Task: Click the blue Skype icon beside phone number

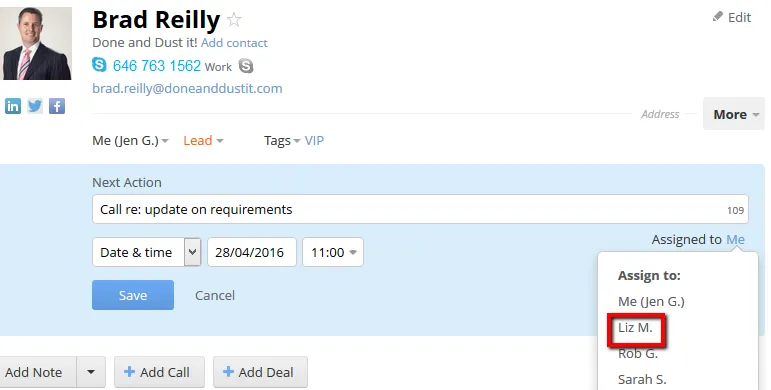Action: (x=99, y=65)
